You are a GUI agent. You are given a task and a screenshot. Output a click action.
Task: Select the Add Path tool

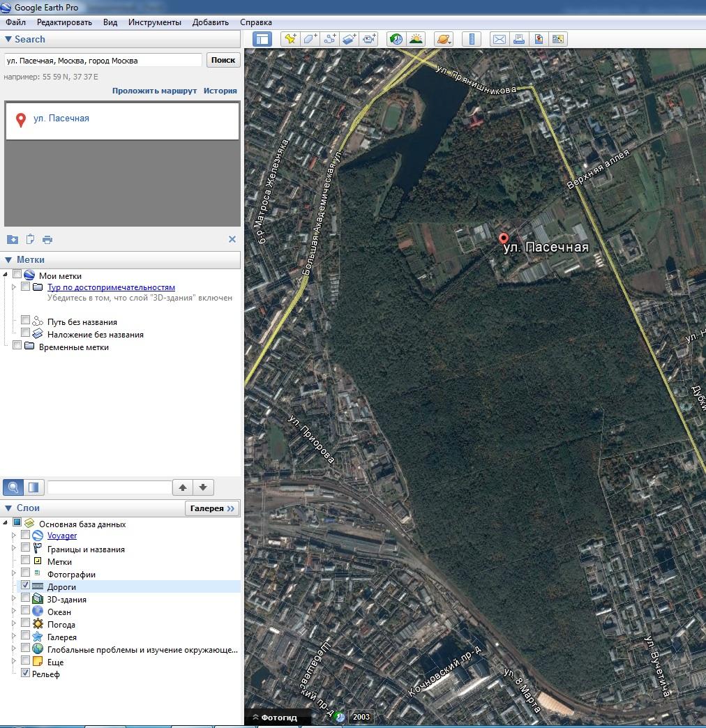click(x=330, y=40)
